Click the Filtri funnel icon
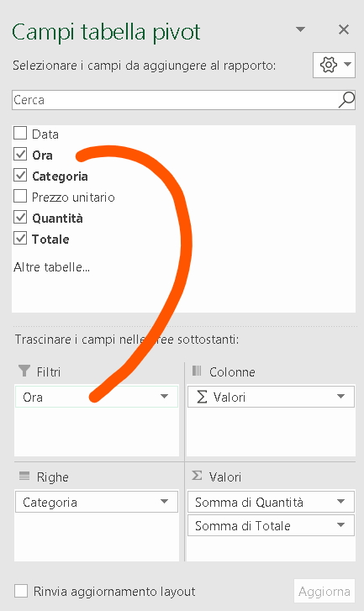 click(24, 371)
